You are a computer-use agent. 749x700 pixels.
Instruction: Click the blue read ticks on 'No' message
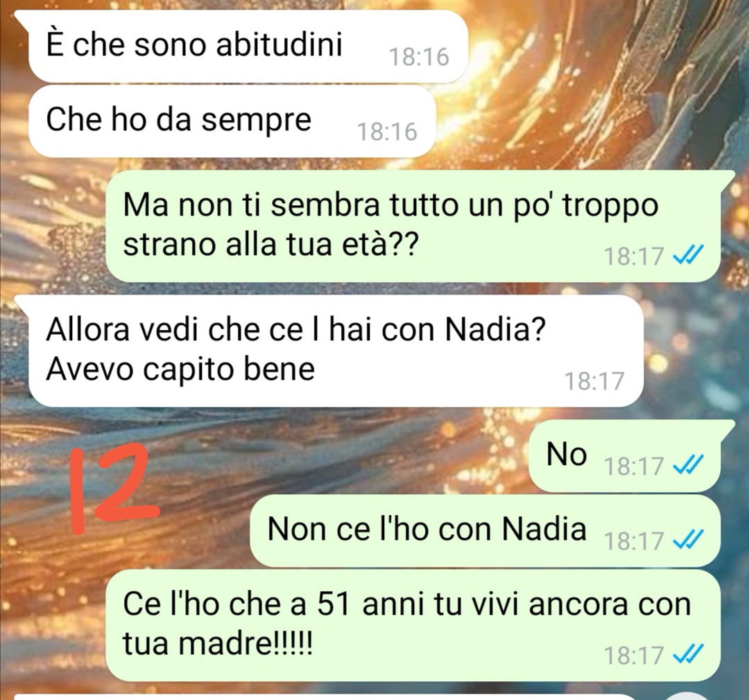coord(688,465)
